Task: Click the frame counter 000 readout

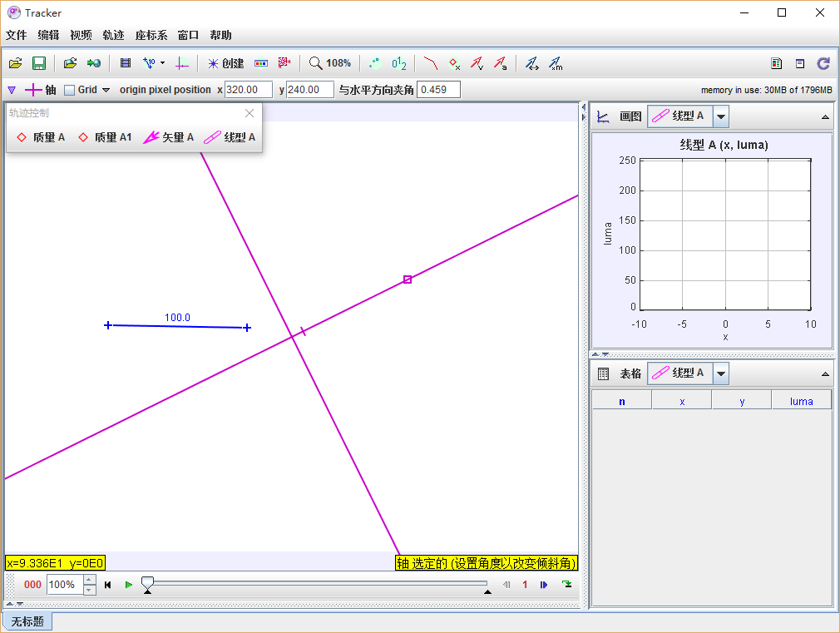Action: point(32,585)
